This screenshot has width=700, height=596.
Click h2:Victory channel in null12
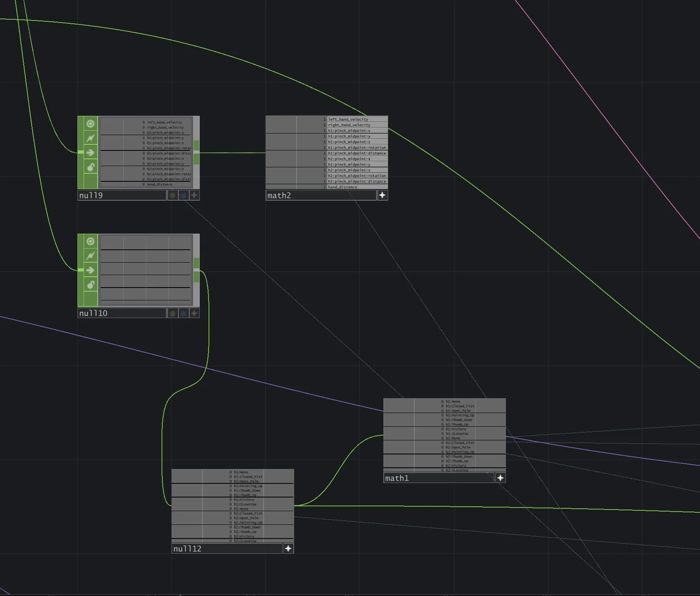[244, 536]
